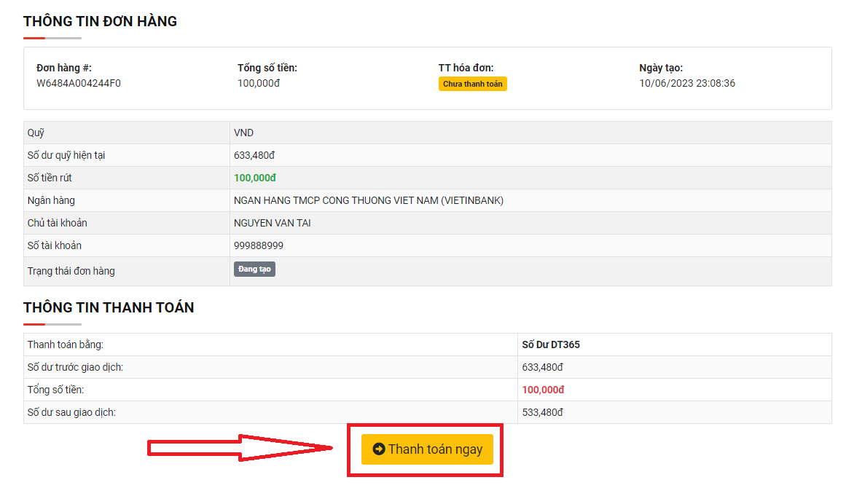Viewport: 854px width, 504px height.
Task: Select the Số tài khoản row label
Action: pos(55,245)
